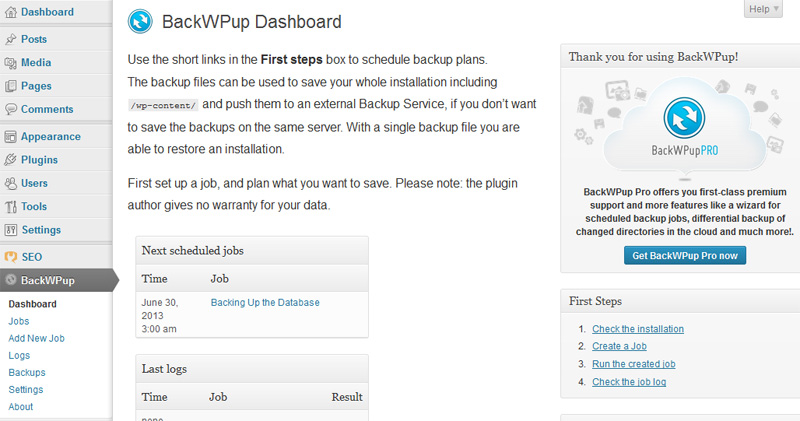Click the SEO icon in sidebar
The height and width of the screenshot is (421, 800).
point(11,257)
